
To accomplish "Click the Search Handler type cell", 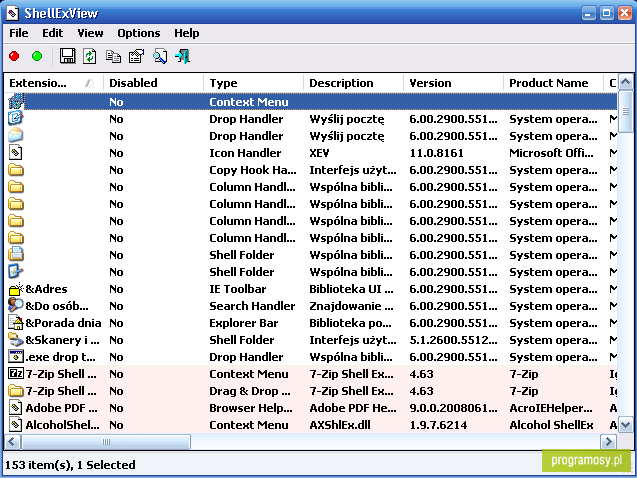I will click(252, 305).
